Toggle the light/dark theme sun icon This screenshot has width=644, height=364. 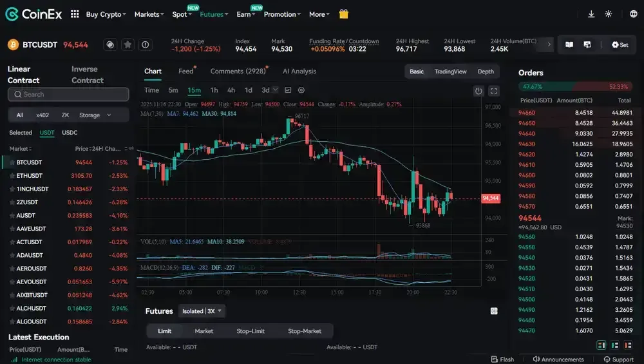coord(609,14)
